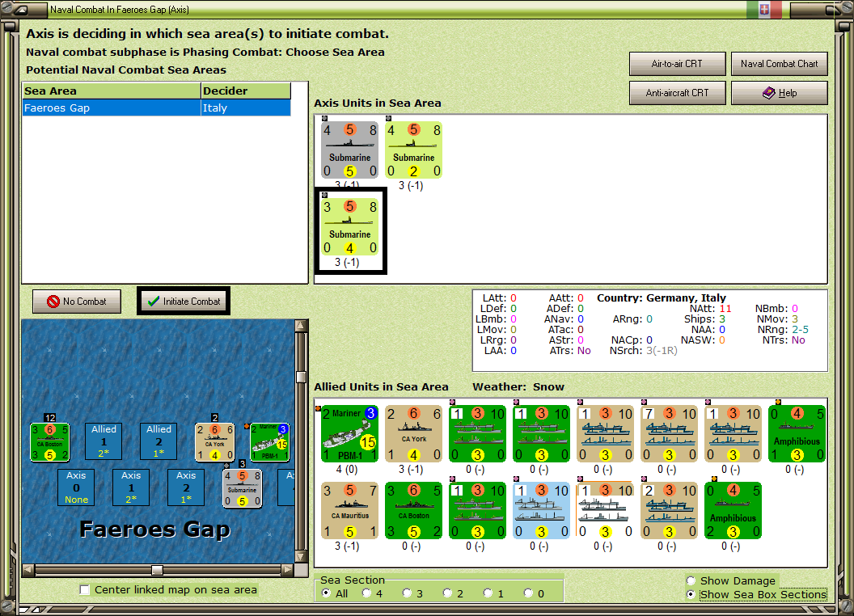Select sea section 3 radio button
Screen dimensions: 854x616
[x=407, y=593]
